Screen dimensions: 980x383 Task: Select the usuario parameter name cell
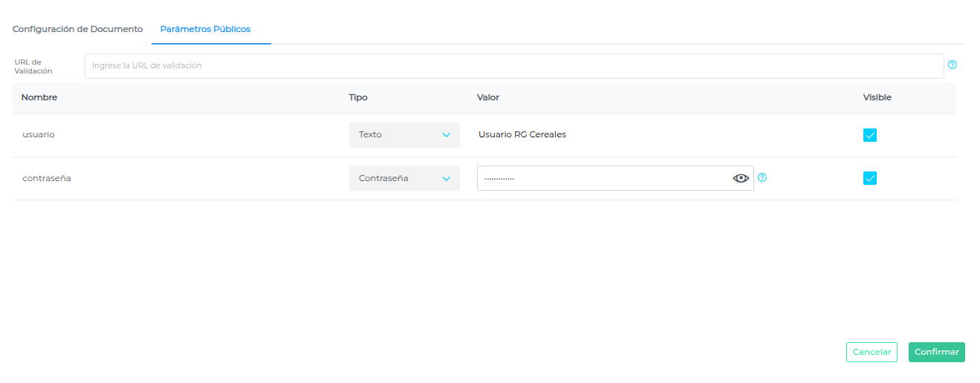38,135
